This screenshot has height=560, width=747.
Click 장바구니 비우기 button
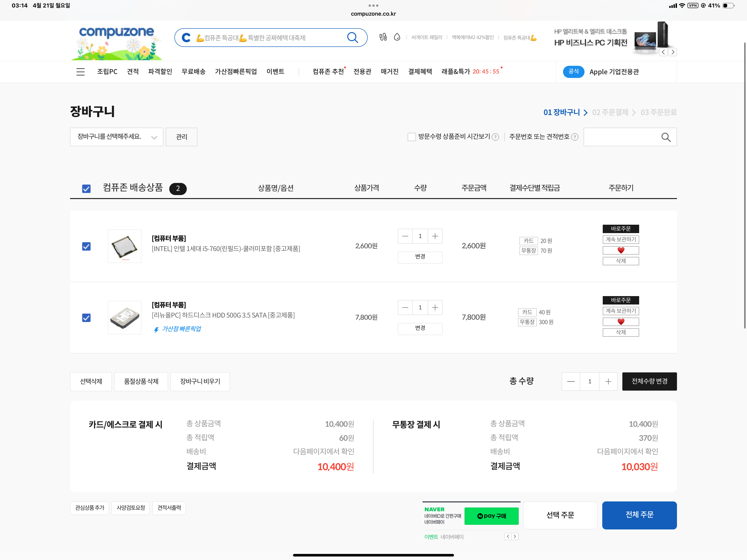(200, 381)
